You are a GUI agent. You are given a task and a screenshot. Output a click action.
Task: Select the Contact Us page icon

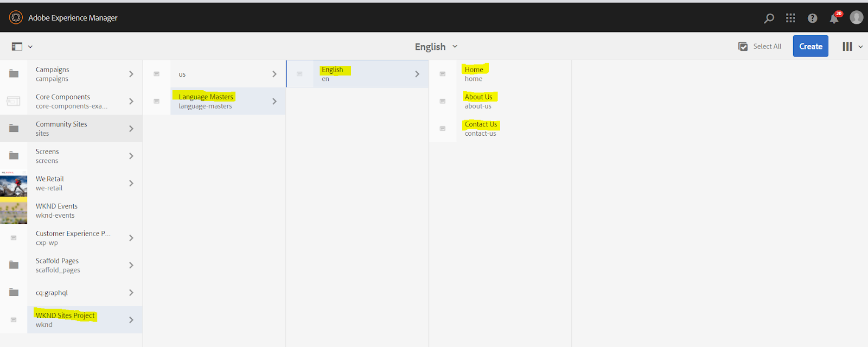pos(443,129)
